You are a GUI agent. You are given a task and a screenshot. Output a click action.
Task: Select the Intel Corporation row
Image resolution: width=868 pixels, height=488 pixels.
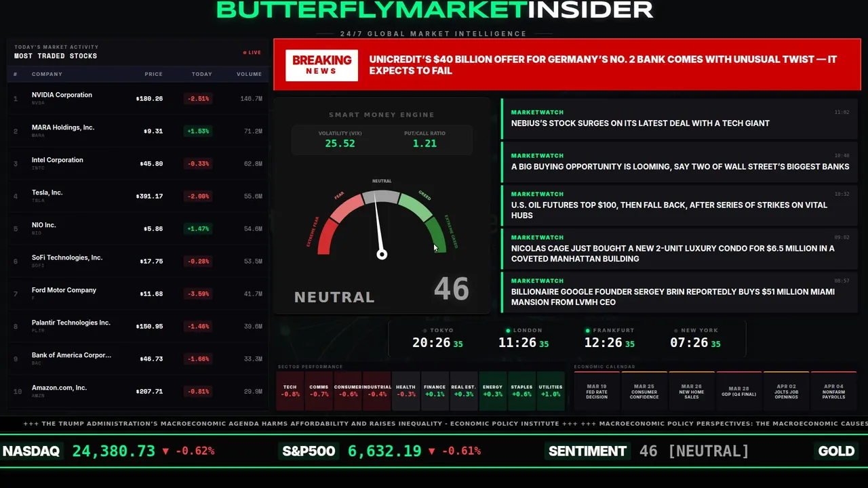coord(138,163)
